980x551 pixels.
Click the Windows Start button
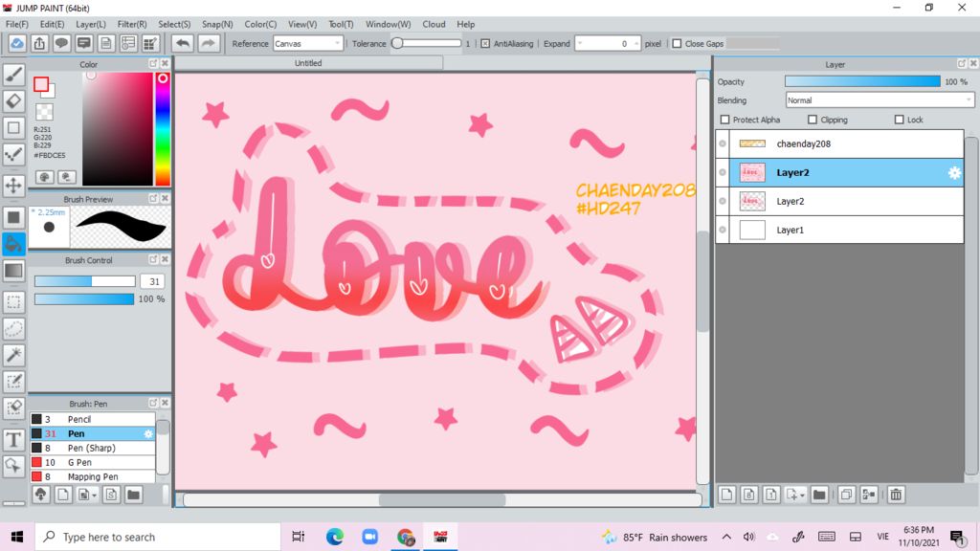coord(17,537)
